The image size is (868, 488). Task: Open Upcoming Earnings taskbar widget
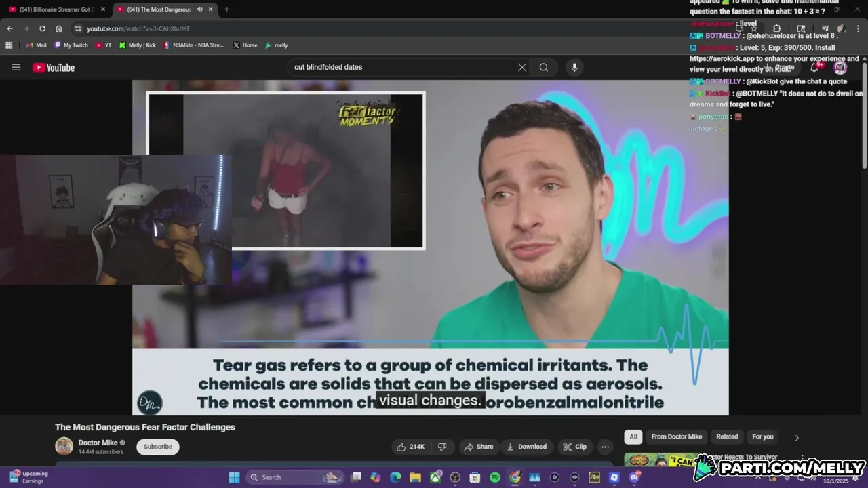click(x=29, y=477)
